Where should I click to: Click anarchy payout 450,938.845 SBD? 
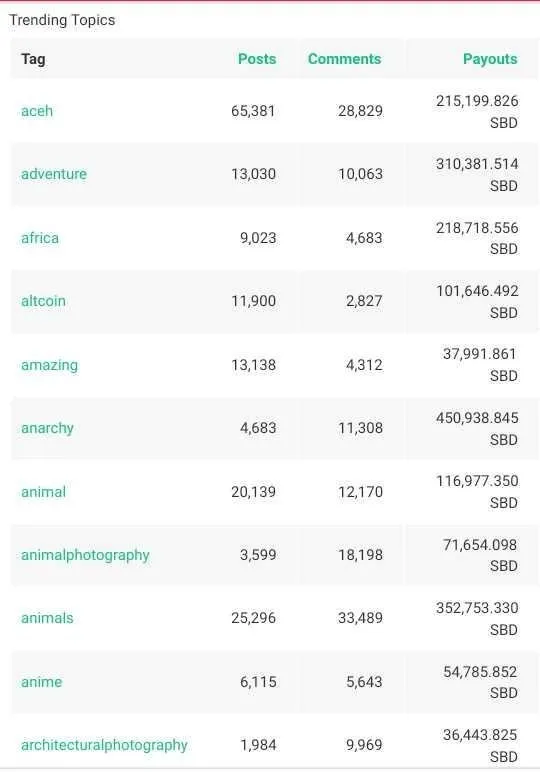(477, 428)
